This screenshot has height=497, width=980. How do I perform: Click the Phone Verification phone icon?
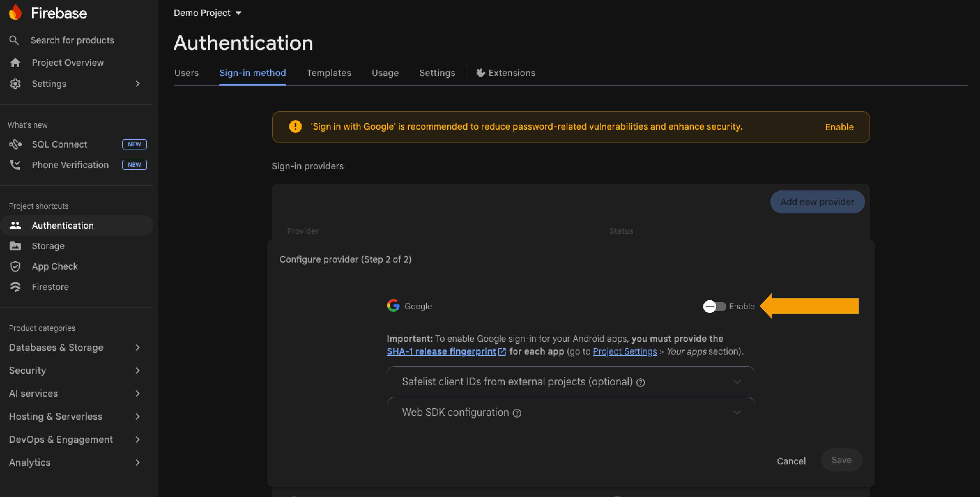coord(15,165)
